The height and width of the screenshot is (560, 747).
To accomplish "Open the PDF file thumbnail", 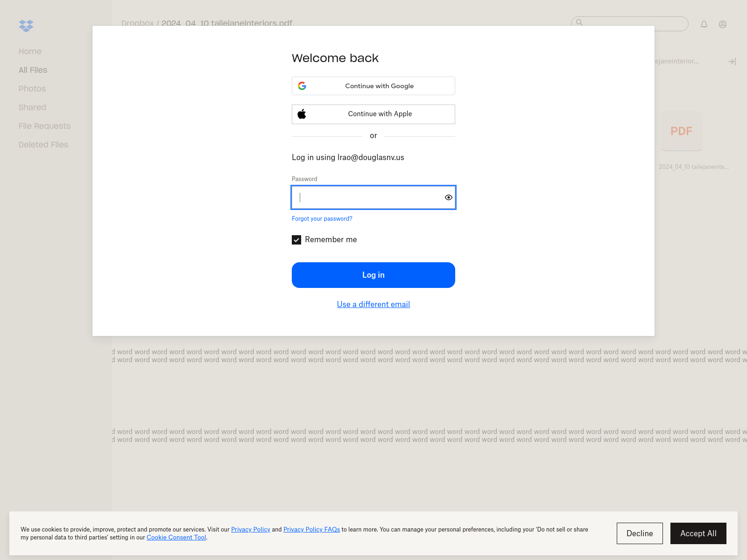I will (x=682, y=131).
